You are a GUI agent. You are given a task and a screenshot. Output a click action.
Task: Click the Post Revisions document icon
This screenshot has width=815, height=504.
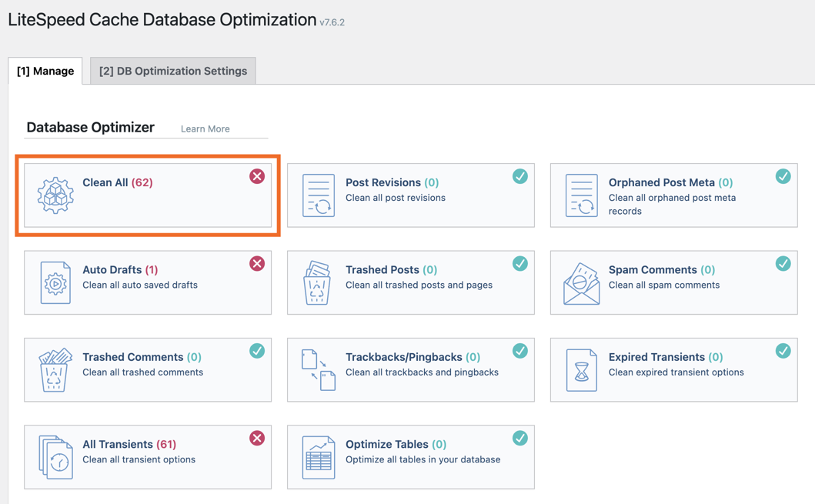319,195
